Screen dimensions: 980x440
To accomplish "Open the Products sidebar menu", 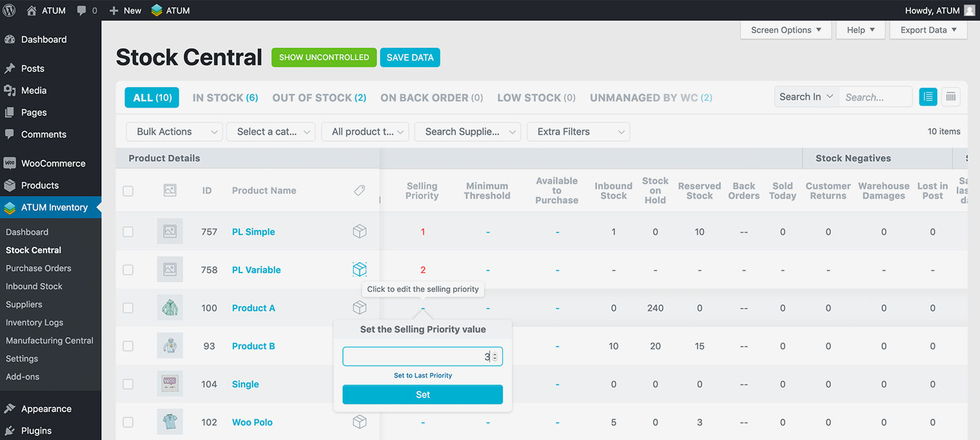I will 50,185.
